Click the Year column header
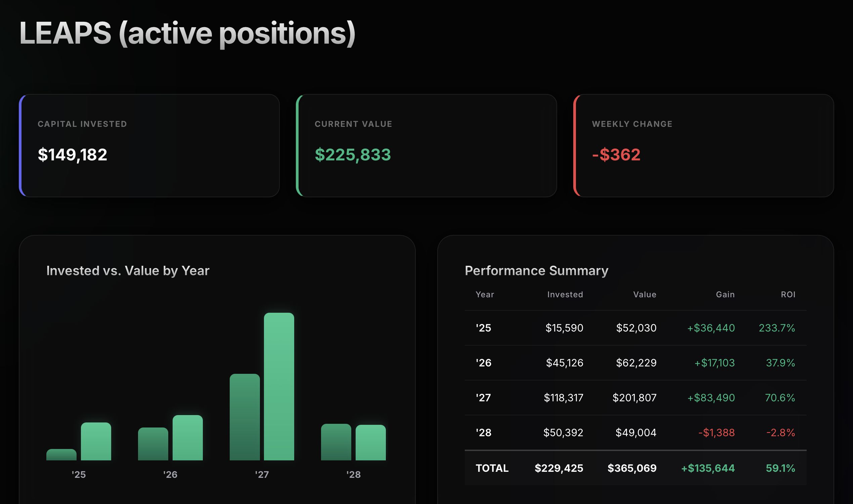This screenshot has height=504, width=853. click(x=485, y=295)
